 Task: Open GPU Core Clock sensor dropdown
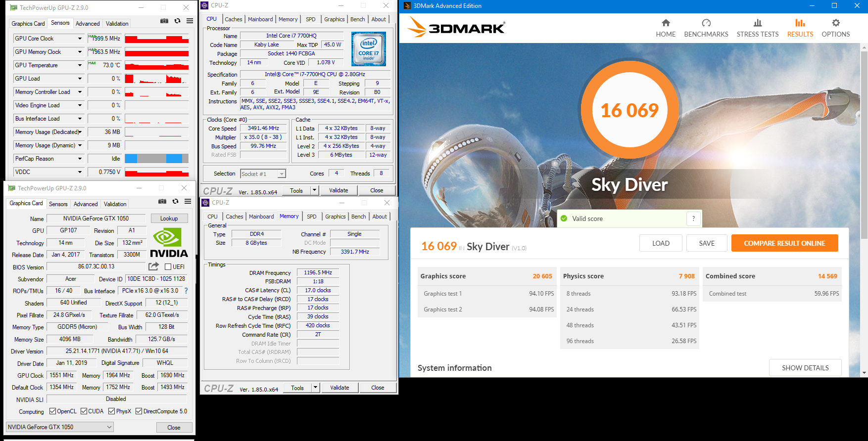coord(80,39)
